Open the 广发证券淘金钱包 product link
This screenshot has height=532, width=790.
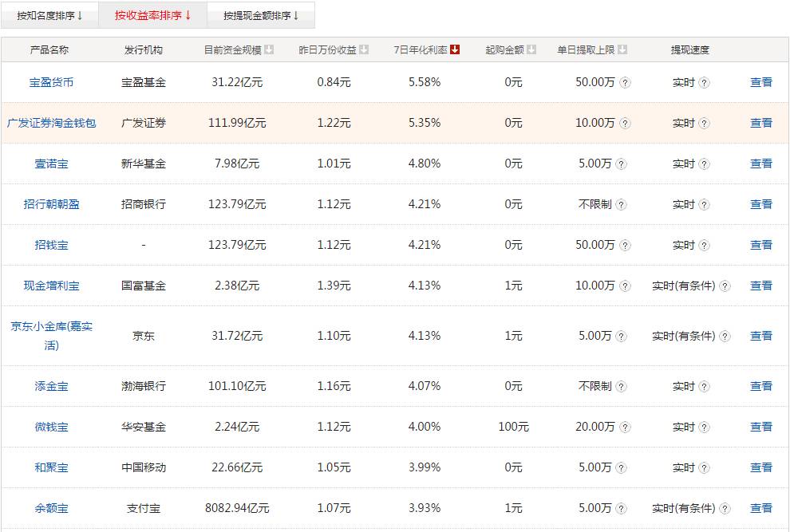click(51, 123)
